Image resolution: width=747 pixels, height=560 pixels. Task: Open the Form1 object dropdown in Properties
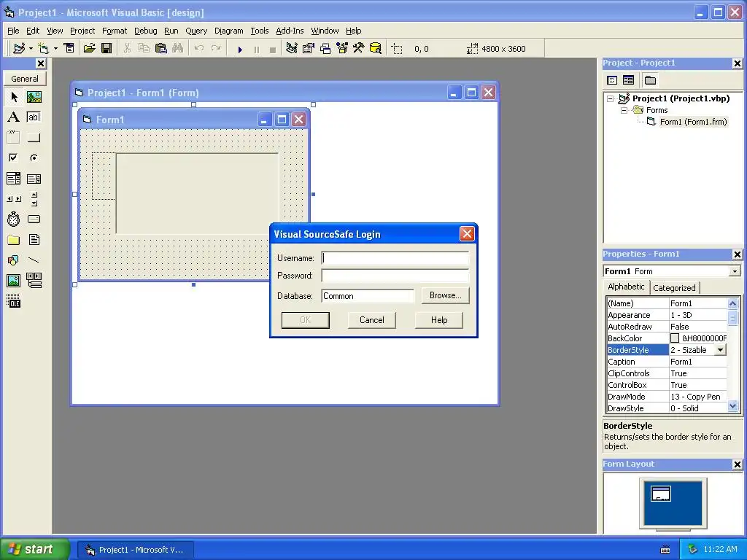pos(735,271)
